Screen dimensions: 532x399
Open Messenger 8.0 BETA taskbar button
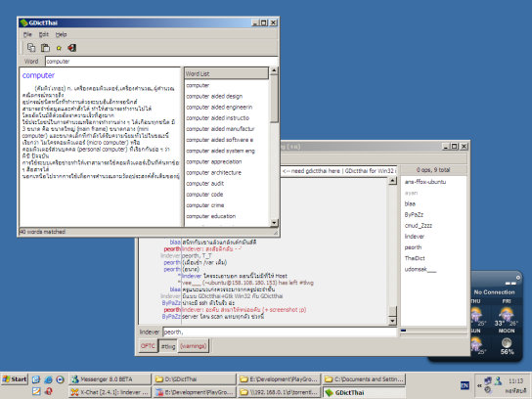click(x=110, y=379)
